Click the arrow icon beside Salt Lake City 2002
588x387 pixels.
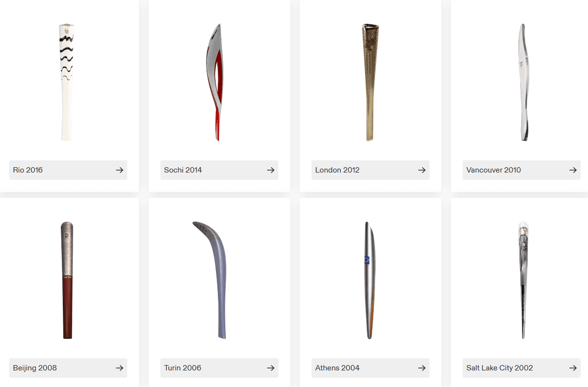pos(573,368)
